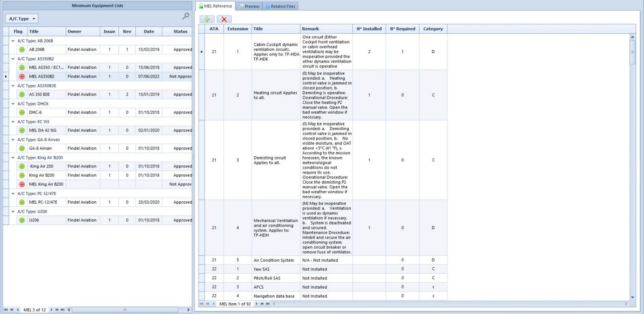Image resolution: width=644 pixels, height=314 pixels.
Task: Sort by the Owner column header
Action: click(x=83, y=31)
